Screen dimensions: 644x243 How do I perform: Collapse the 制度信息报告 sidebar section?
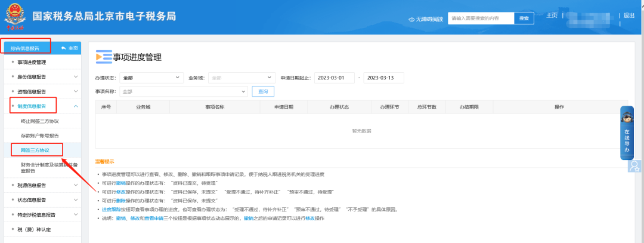(76, 106)
